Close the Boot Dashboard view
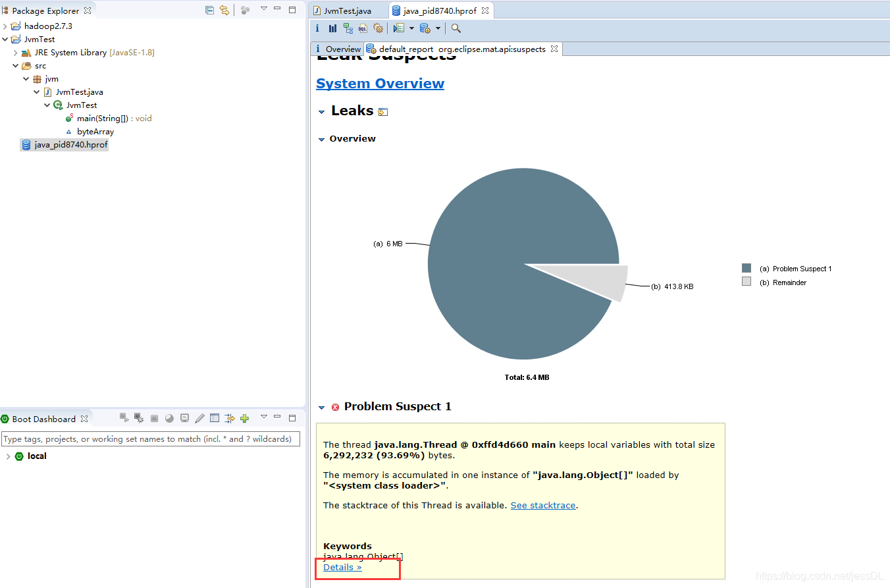 (x=83, y=419)
